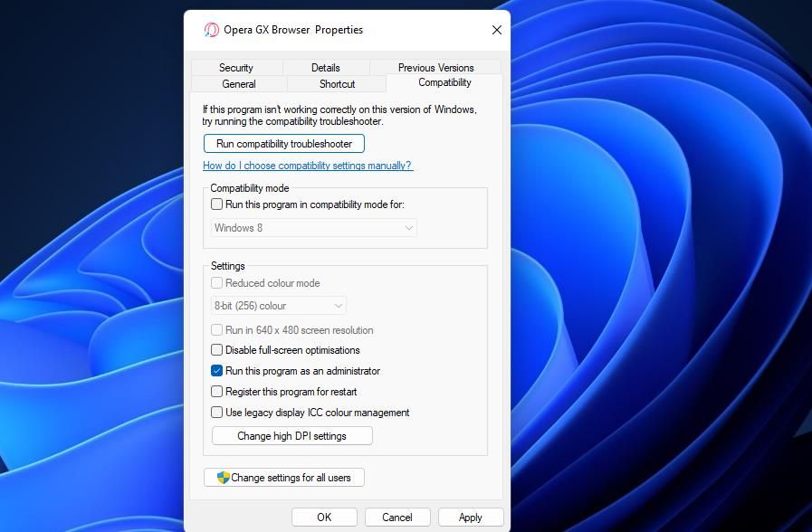Close the Opera GX Browser Properties dialog
This screenshot has width=812, height=532.
coord(497,30)
